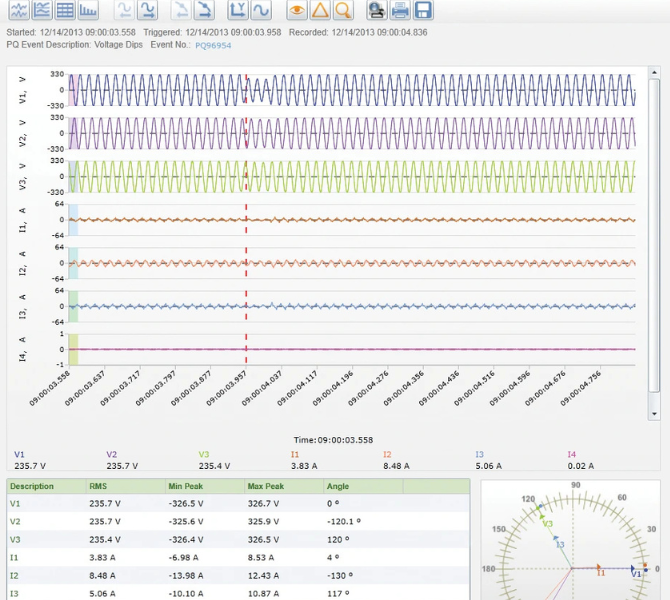Open event number PQ96954 link

pyautogui.click(x=212, y=46)
